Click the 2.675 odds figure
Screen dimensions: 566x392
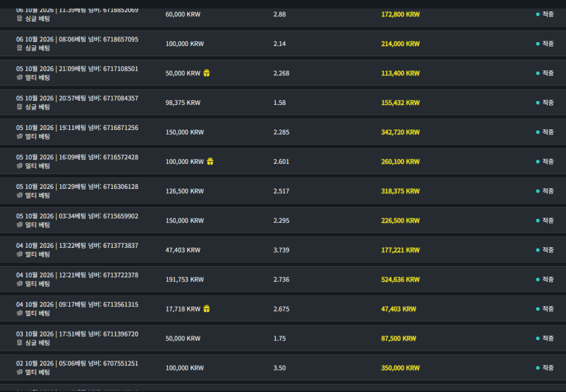coord(281,309)
